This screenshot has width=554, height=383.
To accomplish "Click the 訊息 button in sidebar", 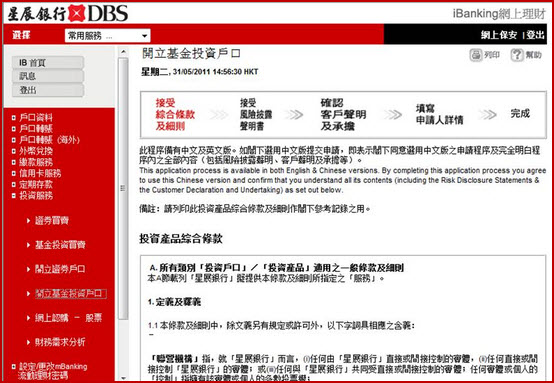I will tap(48, 76).
